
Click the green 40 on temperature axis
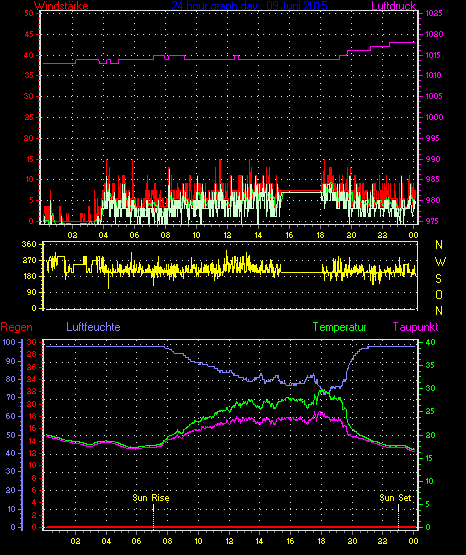click(430, 342)
